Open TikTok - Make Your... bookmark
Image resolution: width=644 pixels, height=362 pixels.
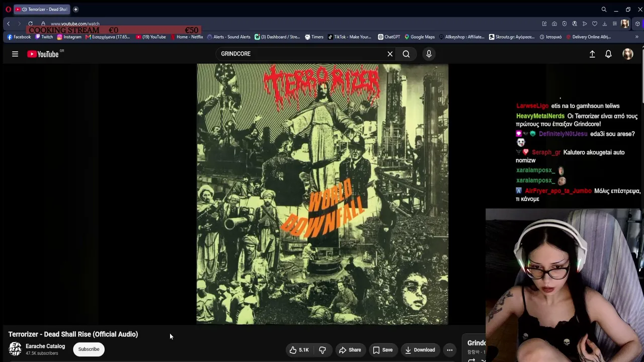[349, 37]
